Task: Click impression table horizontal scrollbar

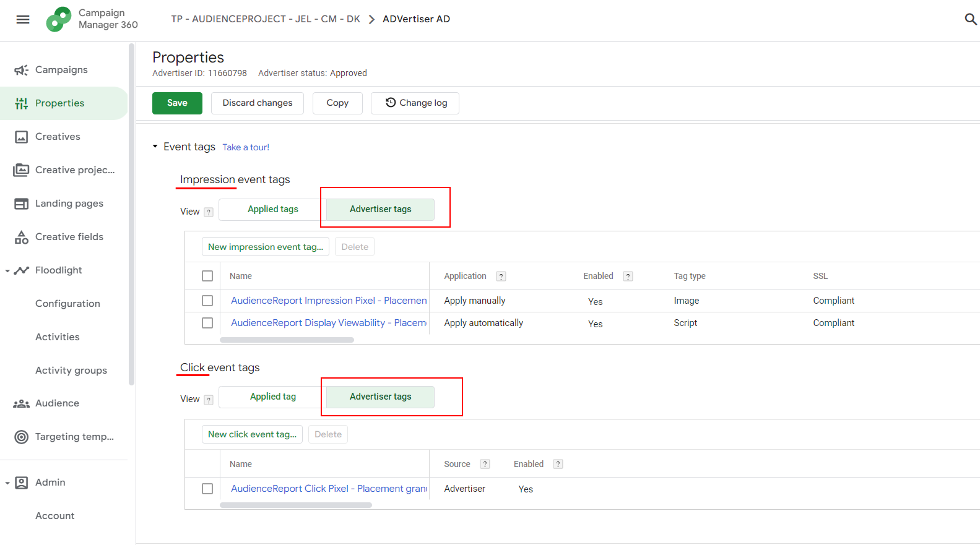Action: point(287,340)
